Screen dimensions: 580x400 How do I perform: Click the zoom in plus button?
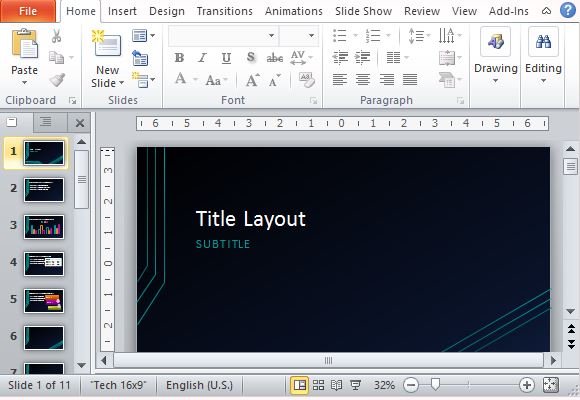coord(527,385)
